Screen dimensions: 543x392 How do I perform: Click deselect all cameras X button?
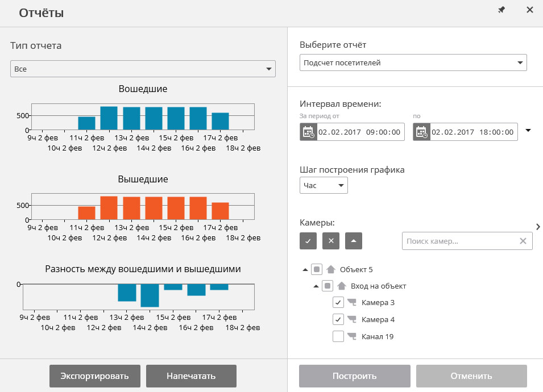click(331, 241)
